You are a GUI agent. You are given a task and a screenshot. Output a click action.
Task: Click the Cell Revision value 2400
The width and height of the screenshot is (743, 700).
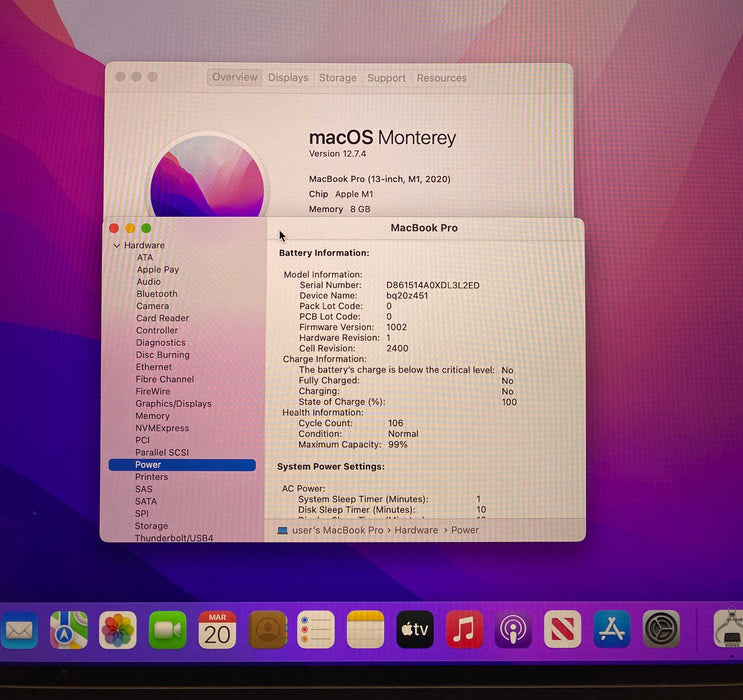[397, 348]
